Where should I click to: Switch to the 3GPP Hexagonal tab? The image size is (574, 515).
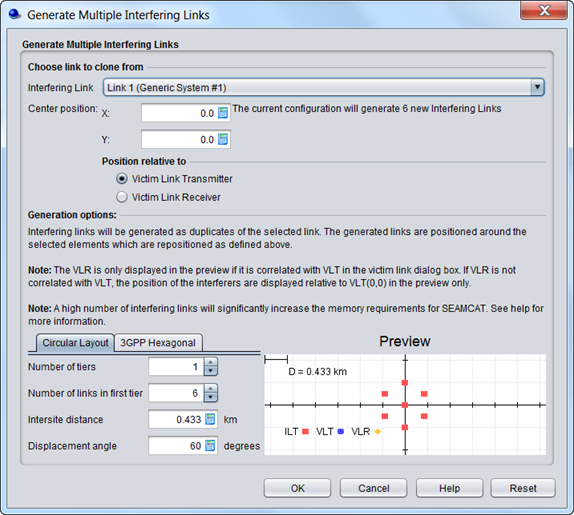[x=158, y=343]
